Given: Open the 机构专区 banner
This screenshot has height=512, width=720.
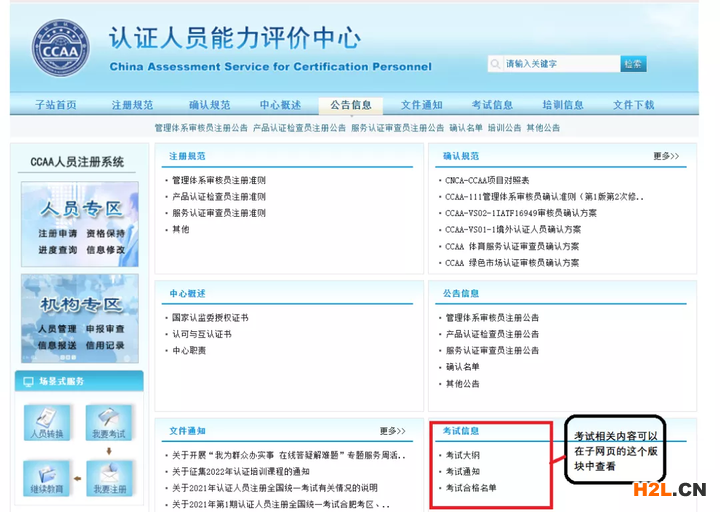Looking at the screenshot, I should 80,317.
